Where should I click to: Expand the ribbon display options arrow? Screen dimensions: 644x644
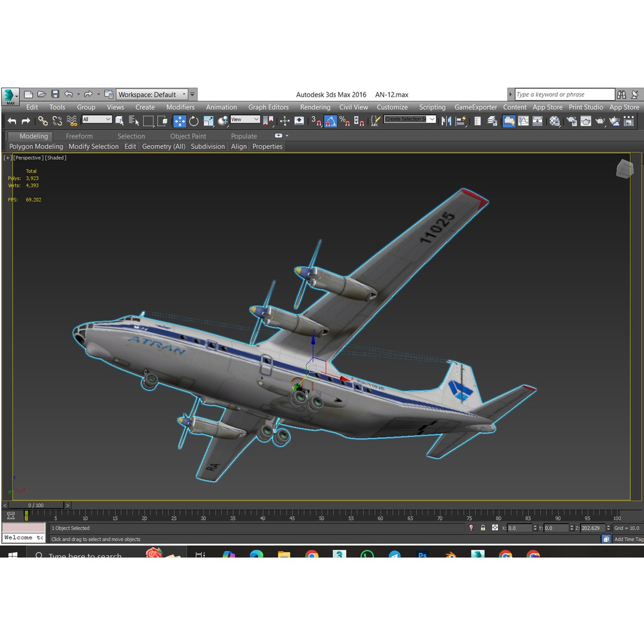click(x=287, y=135)
